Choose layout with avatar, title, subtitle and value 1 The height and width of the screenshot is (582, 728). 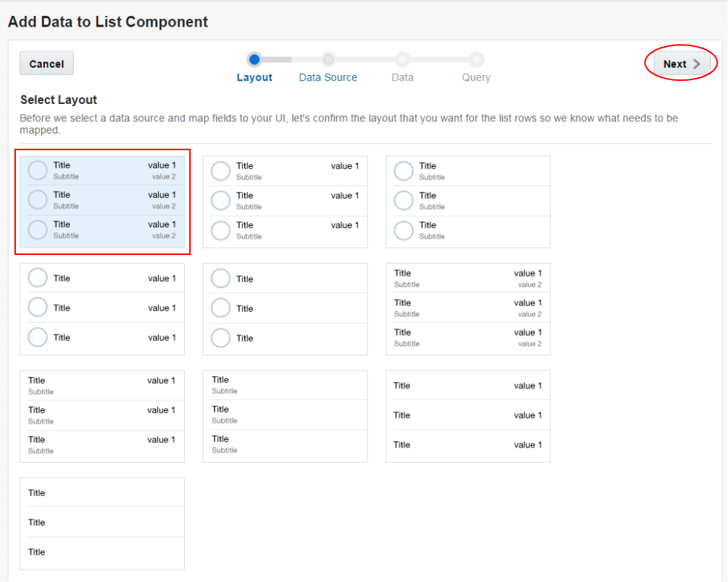[285, 202]
